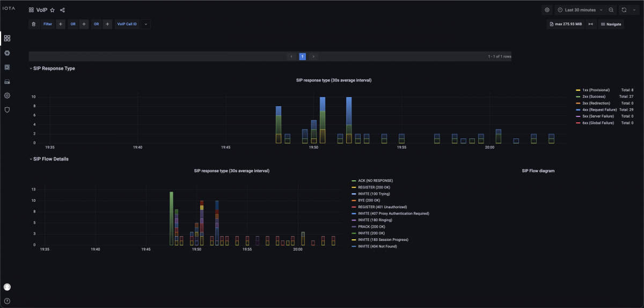Open the Dashboards item in left sidebar
The width and height of the screenshot is (644, 308).
point(7,38)
